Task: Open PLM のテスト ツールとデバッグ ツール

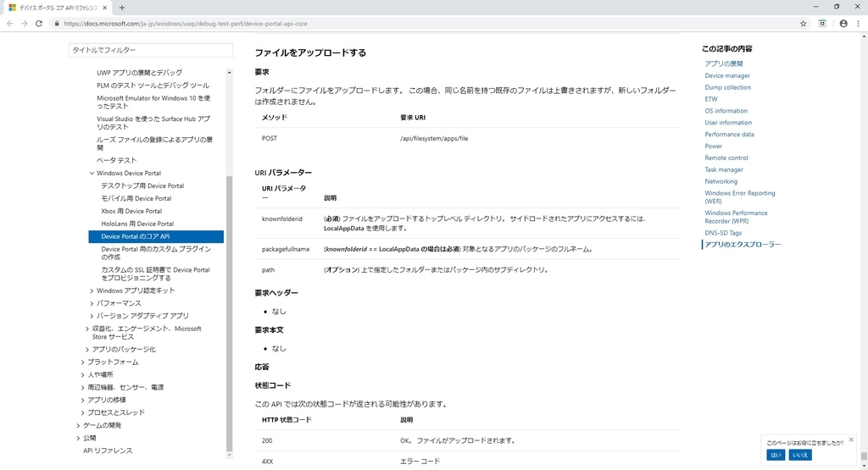Action: coord(153,86)
